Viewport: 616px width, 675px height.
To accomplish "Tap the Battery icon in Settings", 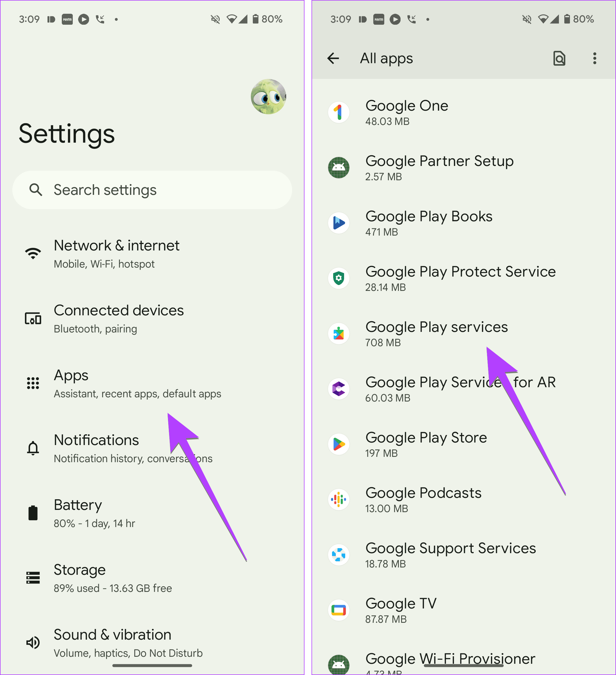I will click(33, 513).
